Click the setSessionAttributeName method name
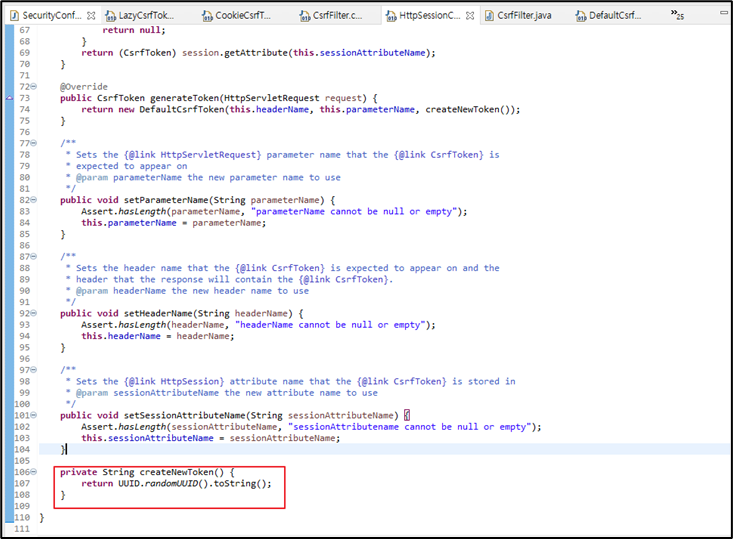 coord(184,415)
